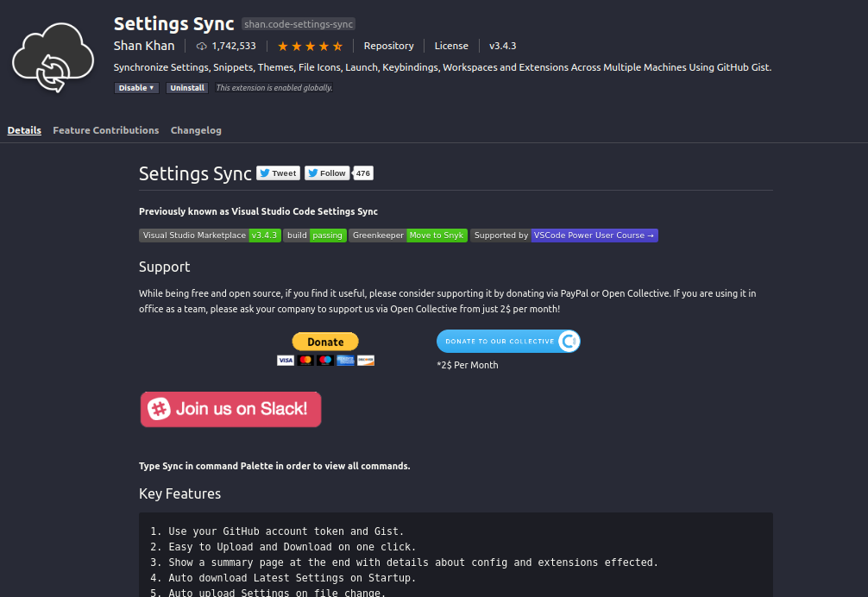Click the fifth rating star

pyautogui.click(x=336, y=46)
